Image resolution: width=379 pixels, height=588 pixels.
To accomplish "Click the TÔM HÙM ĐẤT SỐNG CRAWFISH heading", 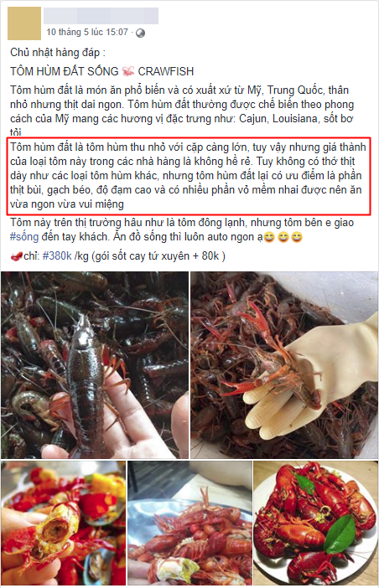I will tap(102, 71).
